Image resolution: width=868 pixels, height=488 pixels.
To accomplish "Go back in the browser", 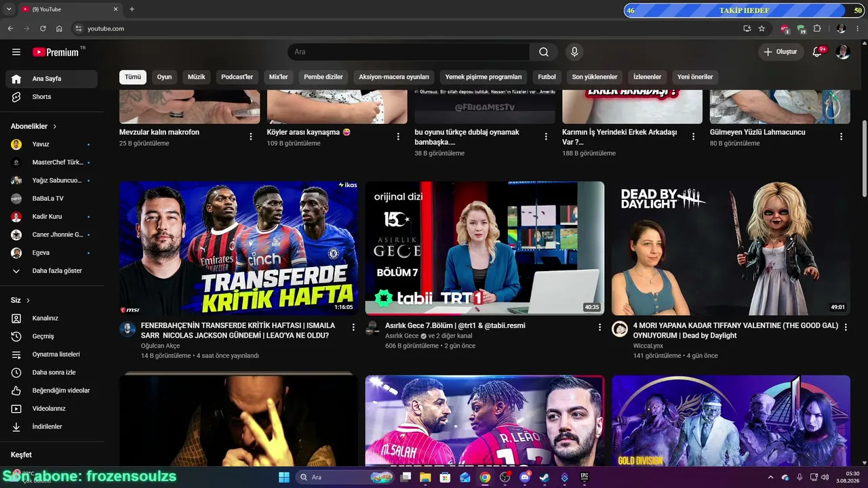I will [x=10, y=28].
